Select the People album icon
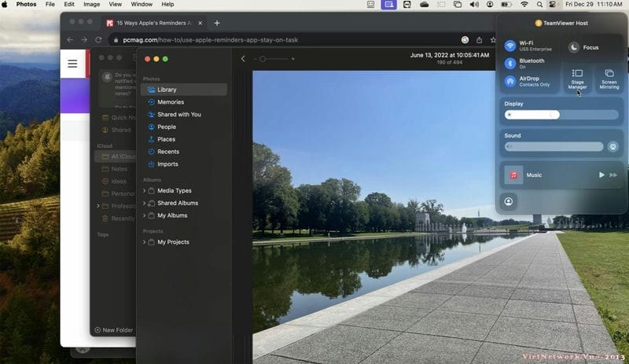Image resolution: width=629 pixels, height=364 pixels. click(151, 127)
